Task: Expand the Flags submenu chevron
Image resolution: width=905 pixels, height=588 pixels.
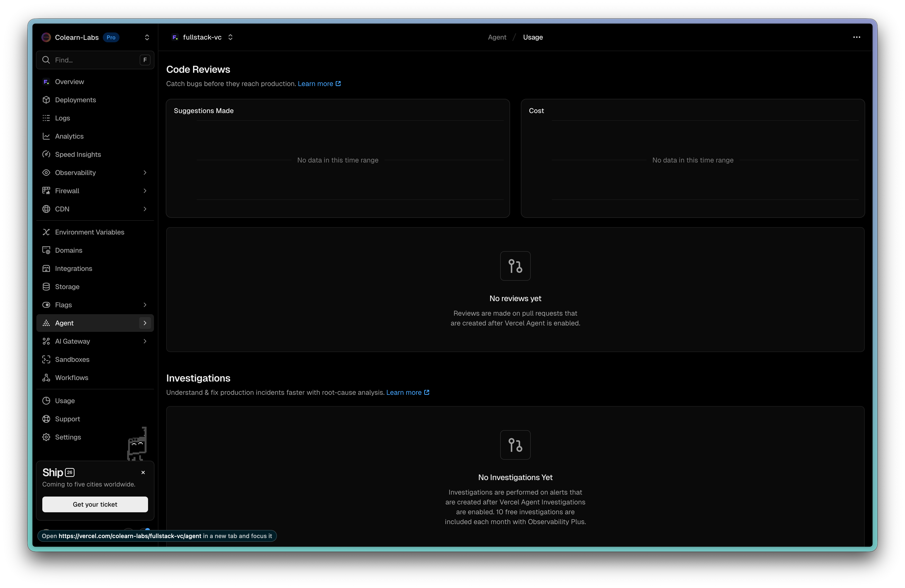Action: pyautogui.click(x=145, y=305)
